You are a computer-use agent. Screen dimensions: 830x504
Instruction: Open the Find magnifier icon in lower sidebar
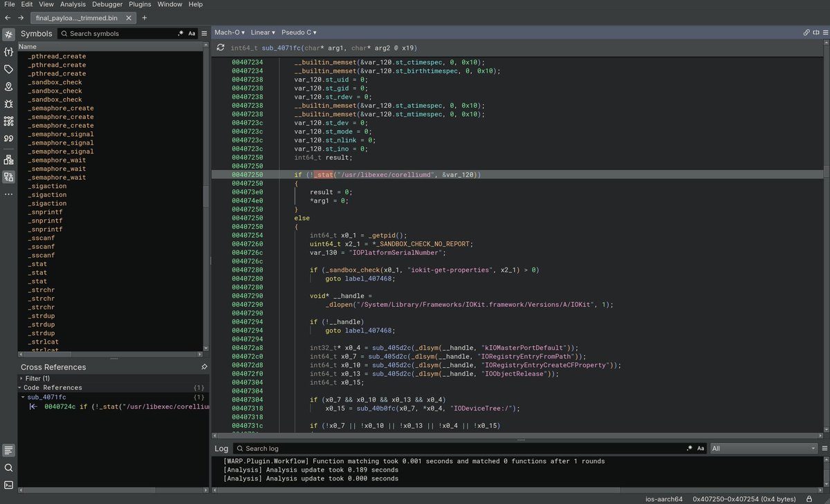pyautogui.click(x=8, y=467)
